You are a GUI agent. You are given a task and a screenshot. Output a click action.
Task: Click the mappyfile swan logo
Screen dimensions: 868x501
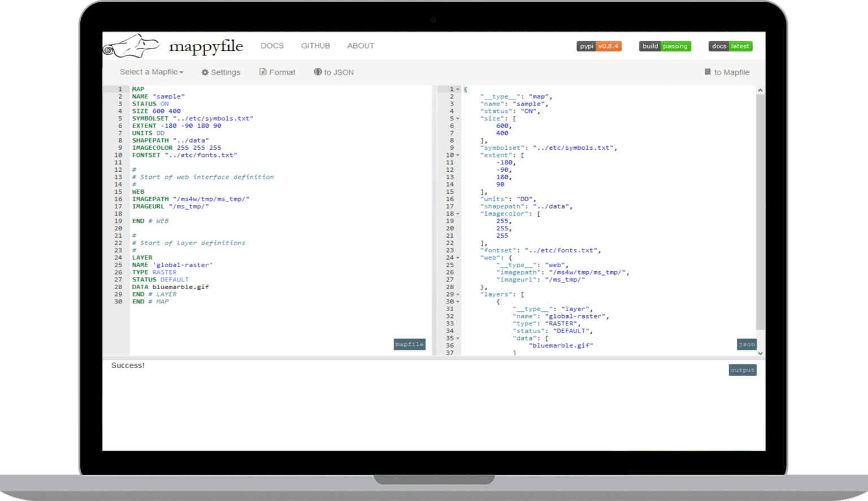(x=132, y=46)
